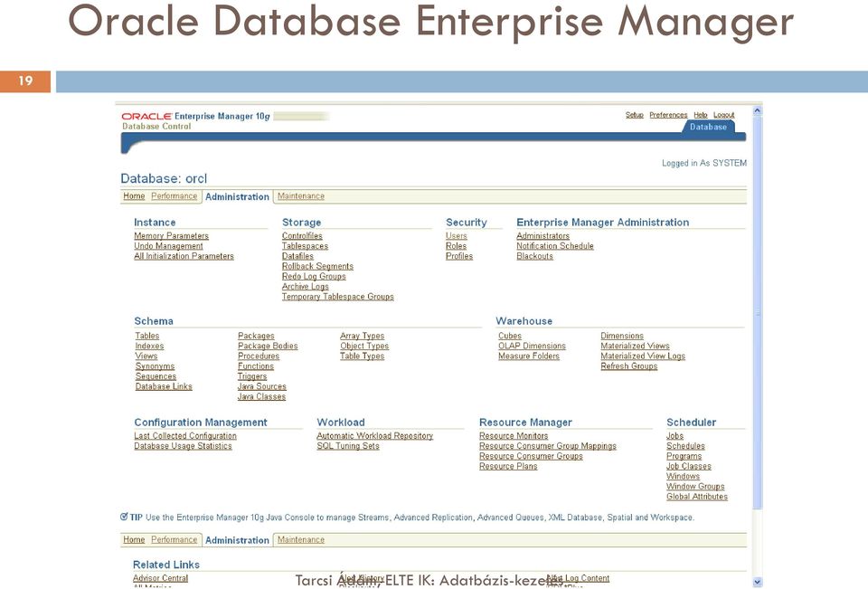Open Jobs under Scheduler

click(675, 436)
